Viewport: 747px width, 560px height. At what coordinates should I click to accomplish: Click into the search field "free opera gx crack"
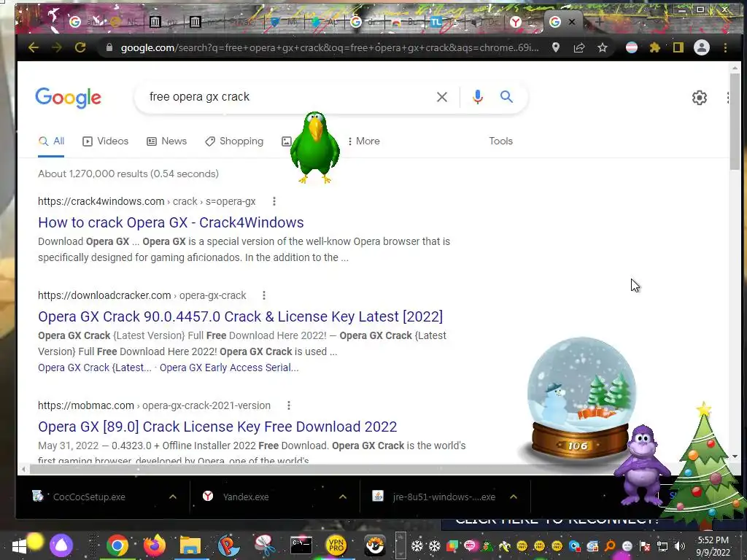286,97
